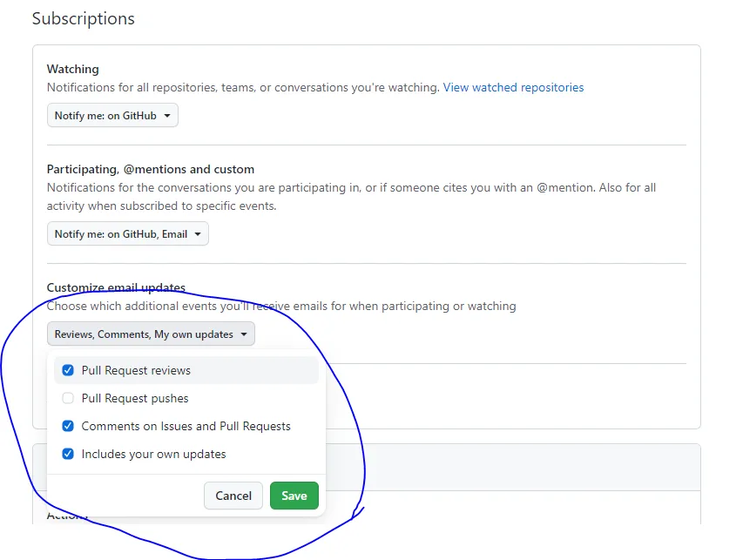Screen dimensions: 743x560
Task: Uncheck Comments on Issues and Pull Requests checkbox
Action: pyautogui.click(x=68, y=426)
